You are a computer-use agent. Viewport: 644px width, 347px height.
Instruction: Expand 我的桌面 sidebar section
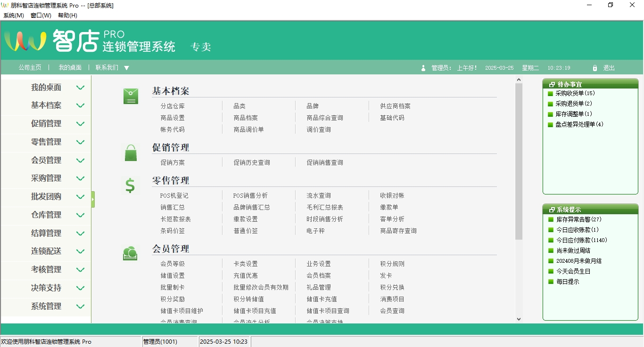(81, 88)
